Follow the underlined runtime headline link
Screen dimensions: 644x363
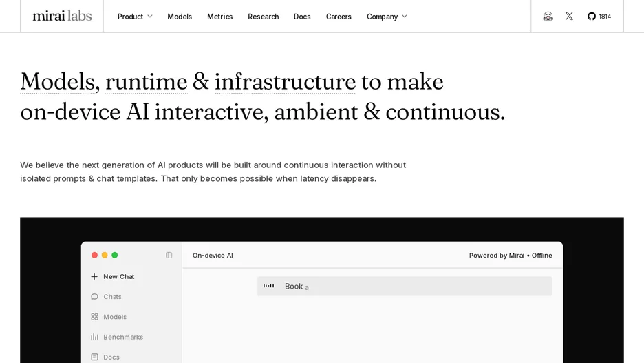point(147,81)
